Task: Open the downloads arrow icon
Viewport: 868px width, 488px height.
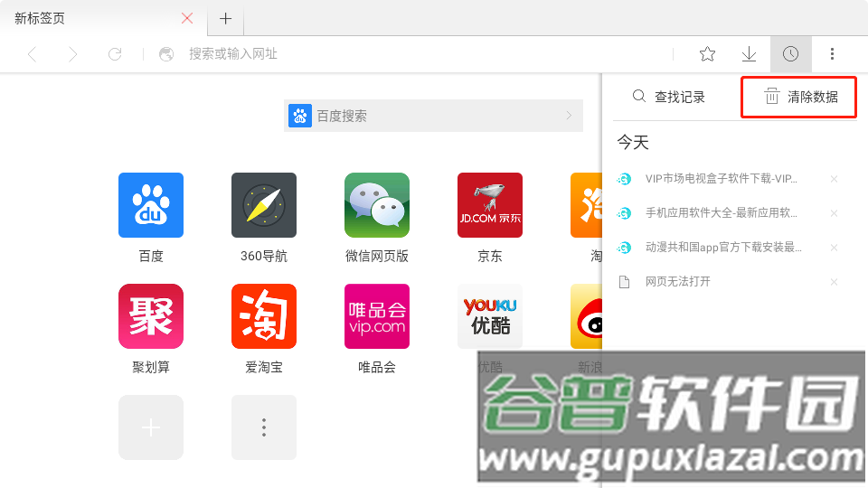Action: click(x=749, y=54)
